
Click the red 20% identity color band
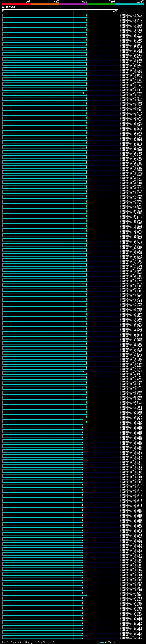16,4
